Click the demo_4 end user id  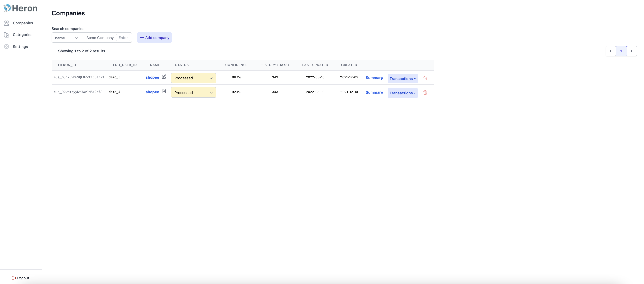pyautogui.click(x=115, y=92)
